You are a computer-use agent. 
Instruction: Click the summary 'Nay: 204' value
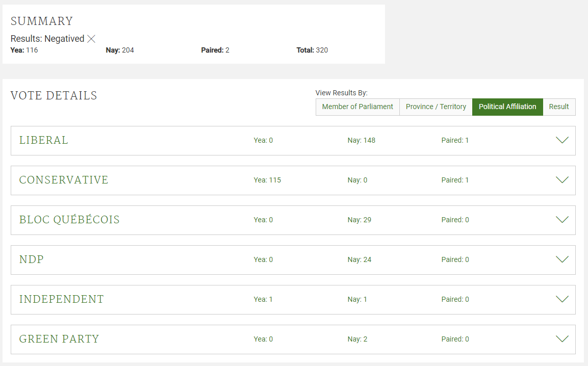tap(120, 50)
